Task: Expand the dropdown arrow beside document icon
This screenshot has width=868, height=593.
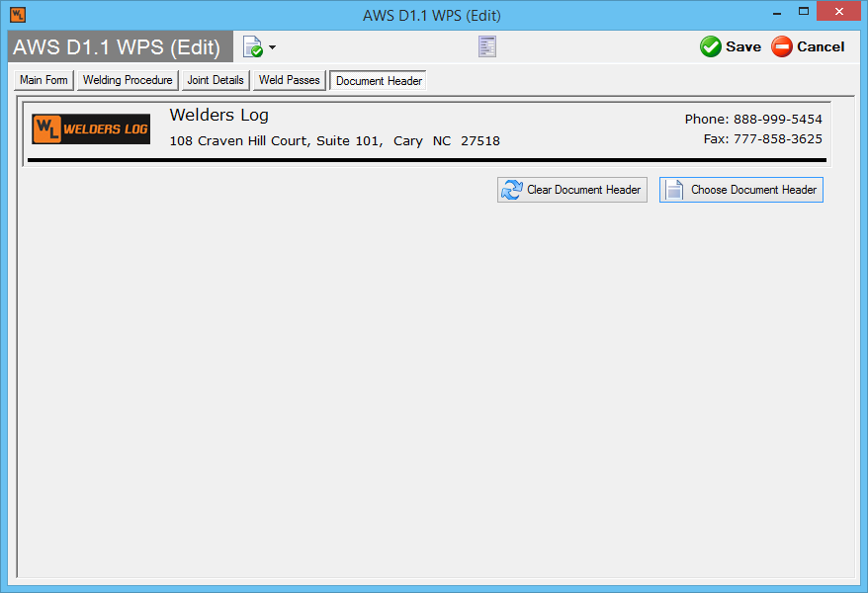Action: pos(272,47)
